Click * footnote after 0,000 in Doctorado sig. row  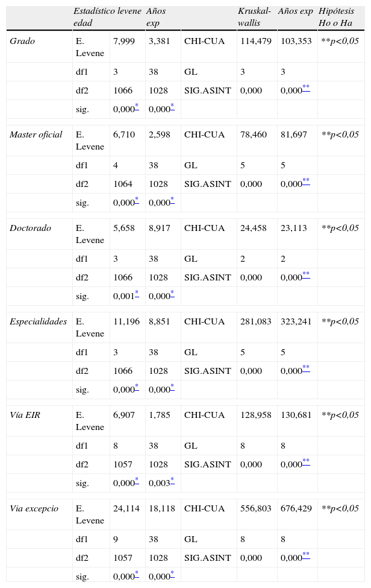coord(172,294)
